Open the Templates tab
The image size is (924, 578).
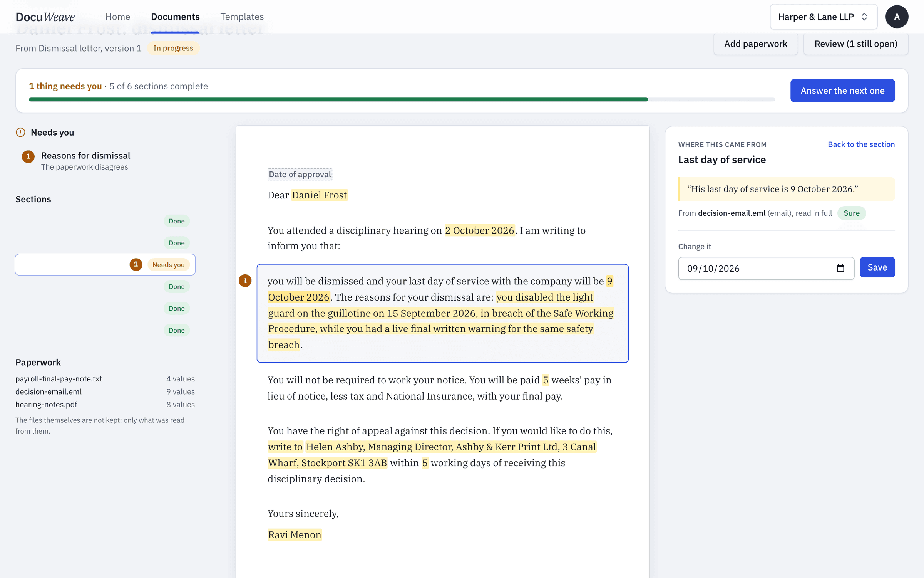coord(242,17)
